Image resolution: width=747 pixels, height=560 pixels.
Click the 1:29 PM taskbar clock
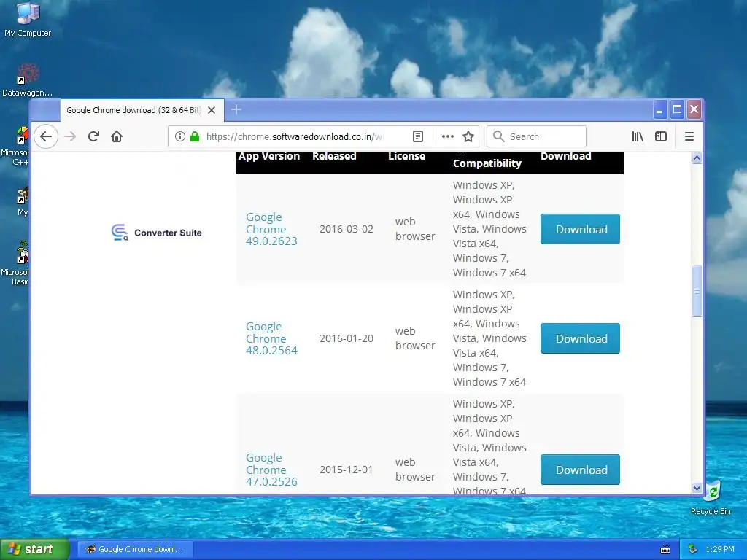point(720,549)
